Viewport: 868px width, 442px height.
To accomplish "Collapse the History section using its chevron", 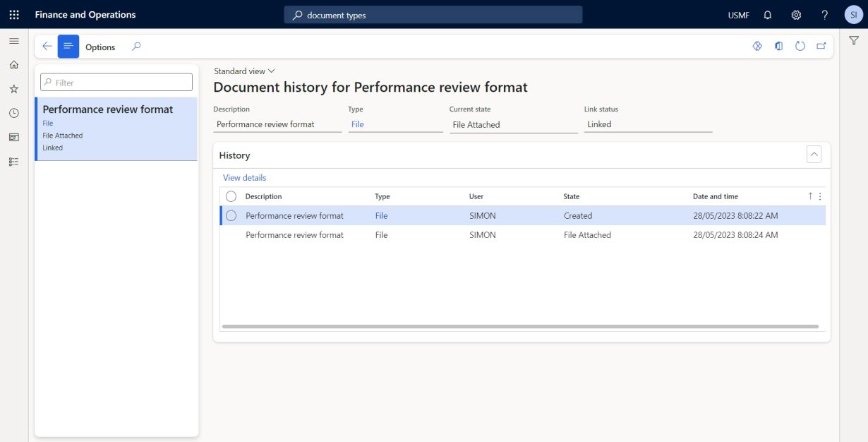I will point(814,154).
